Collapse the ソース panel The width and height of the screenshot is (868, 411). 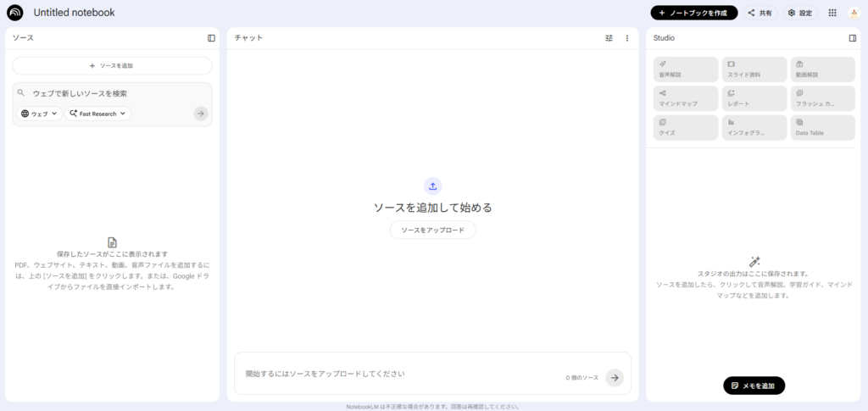[x=211, y=38]
